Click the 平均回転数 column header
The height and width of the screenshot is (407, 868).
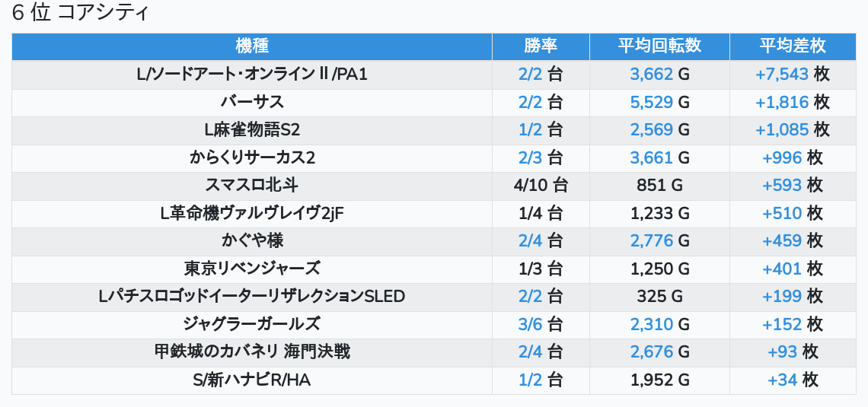659,46
